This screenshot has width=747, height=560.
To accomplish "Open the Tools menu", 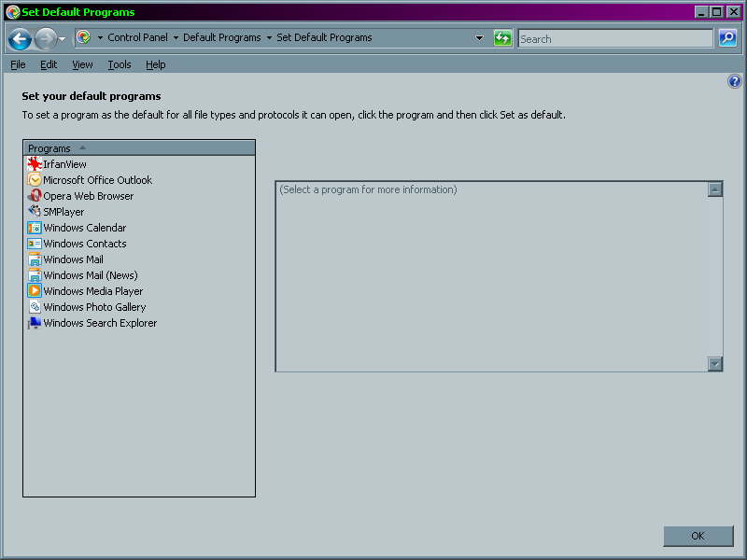I will click(x=120, y=64).
